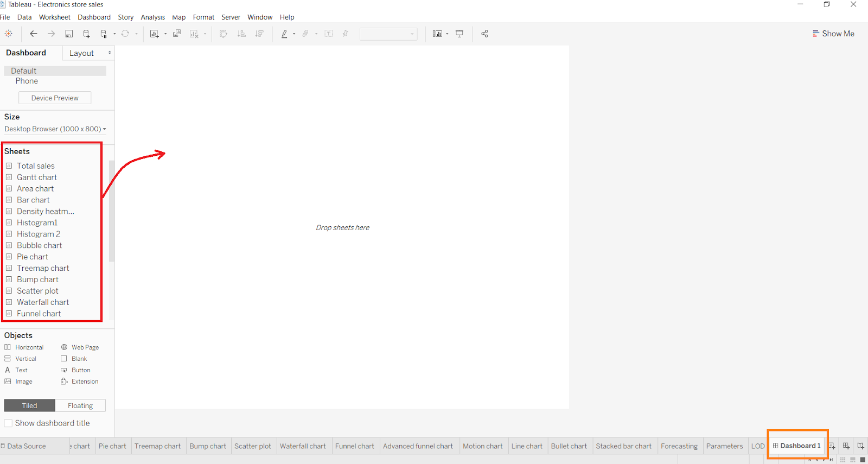The image size is (868, 464).
Task: Show mark labels icon
Action: point(329,34)
